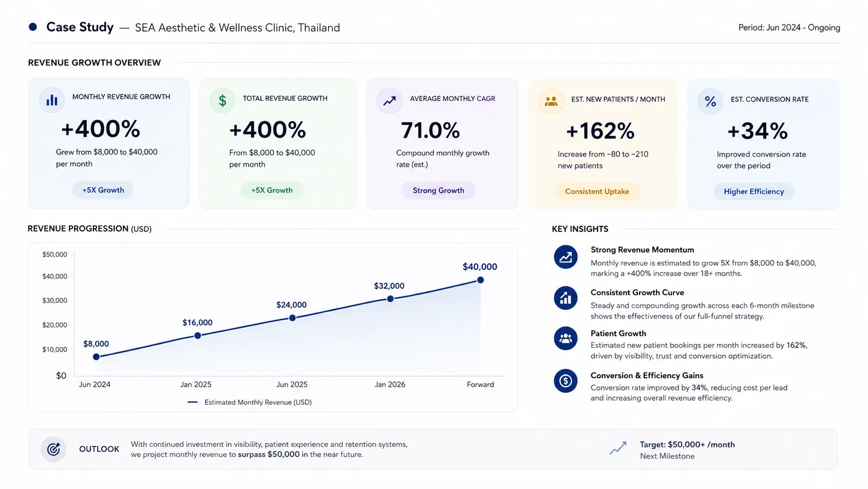Click the $40,000 Forward data point

(481, 280)
